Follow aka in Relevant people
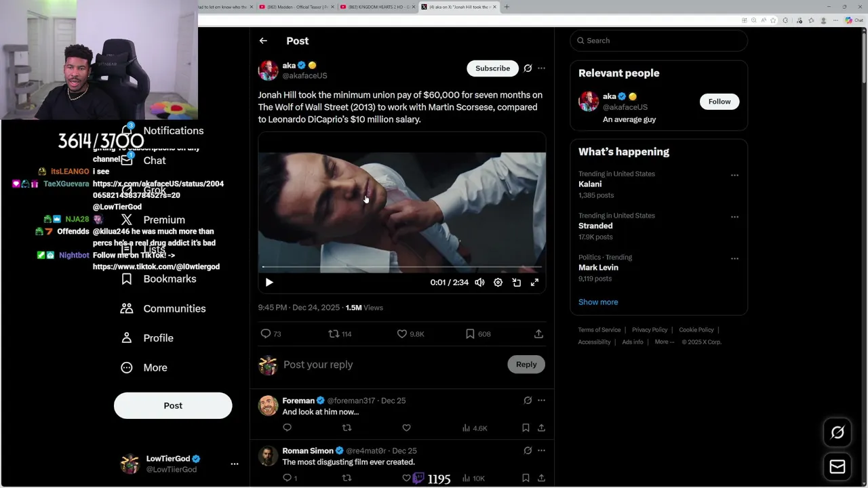Screen dimensions: 868x488 [x=719, y=102]
